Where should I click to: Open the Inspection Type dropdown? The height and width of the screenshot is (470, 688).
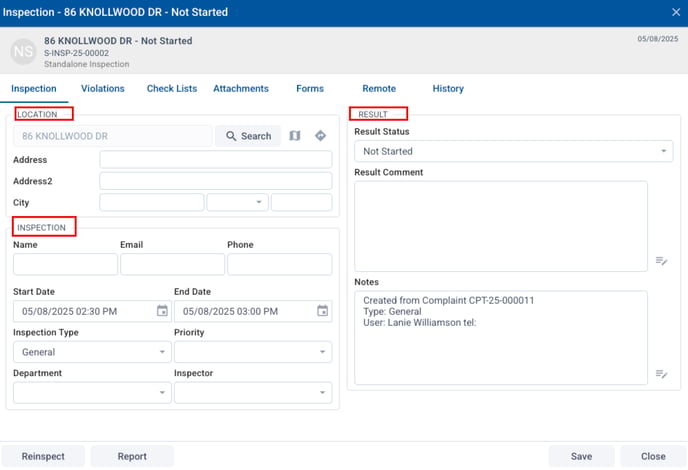[x=92, y=352]
